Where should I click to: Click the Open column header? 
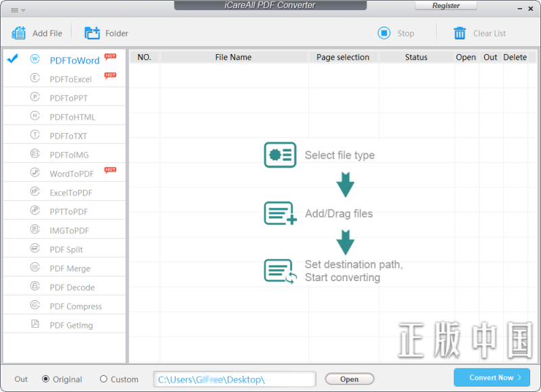tap(466, 57)
